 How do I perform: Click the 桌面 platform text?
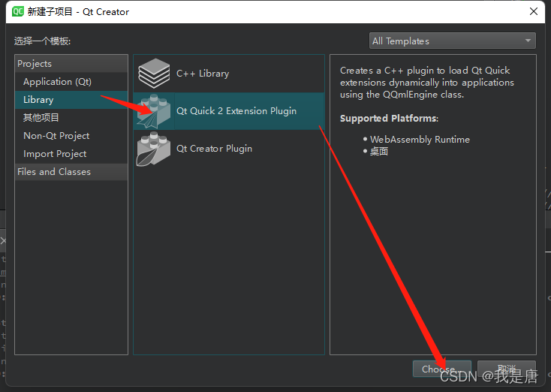click(x=379, y=152)
